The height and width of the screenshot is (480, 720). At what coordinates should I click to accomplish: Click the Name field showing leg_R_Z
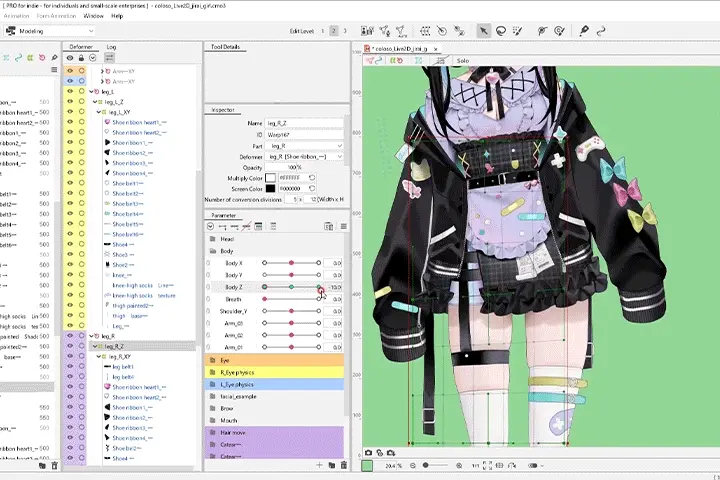(304, 123)
